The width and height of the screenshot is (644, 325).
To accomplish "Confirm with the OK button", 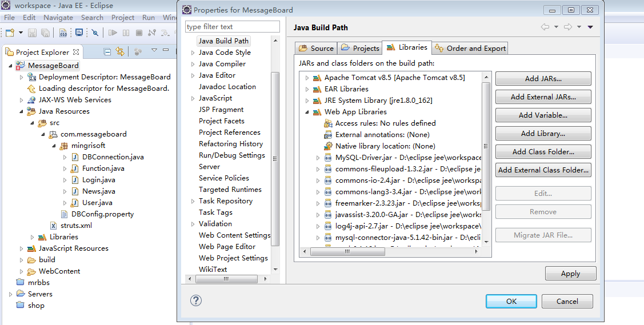I will [511, 301].
